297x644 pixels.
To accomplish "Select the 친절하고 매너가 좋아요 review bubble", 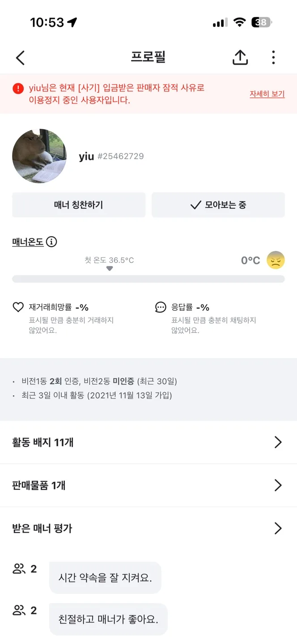I will coord(108,619).
